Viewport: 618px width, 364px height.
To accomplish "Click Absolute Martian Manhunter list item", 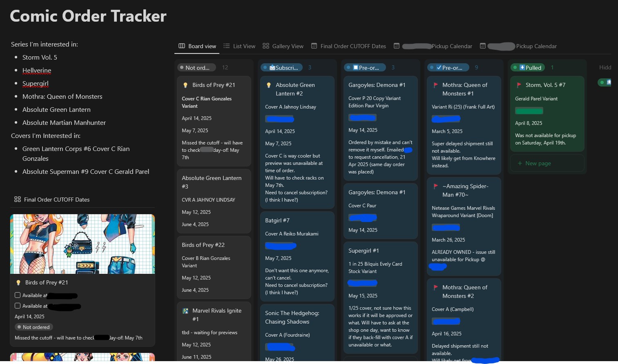I will coord(64,122).
